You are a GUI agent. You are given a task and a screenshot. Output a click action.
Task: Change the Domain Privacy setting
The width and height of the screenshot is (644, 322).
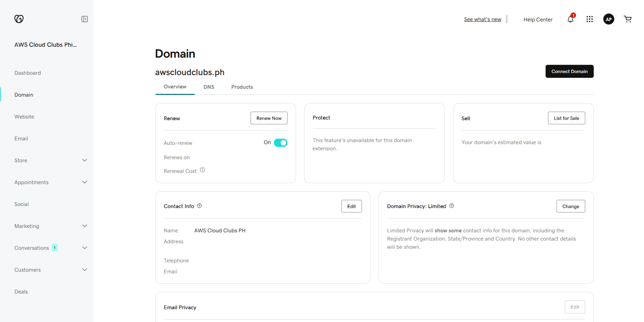571,206
